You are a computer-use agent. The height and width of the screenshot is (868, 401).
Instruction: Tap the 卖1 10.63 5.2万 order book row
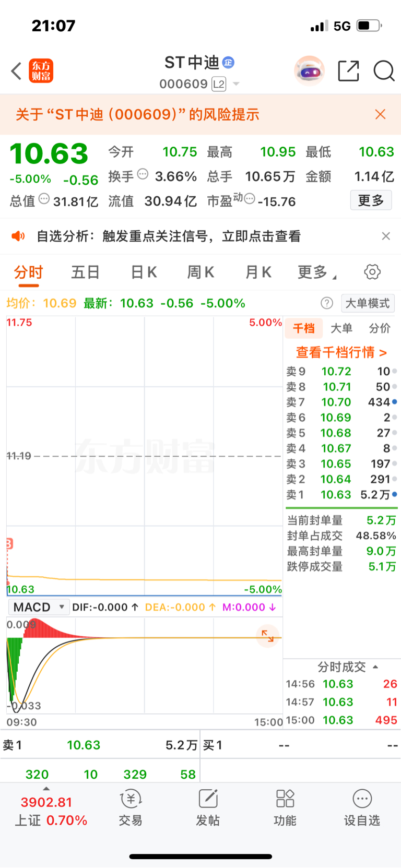(341, 495)
